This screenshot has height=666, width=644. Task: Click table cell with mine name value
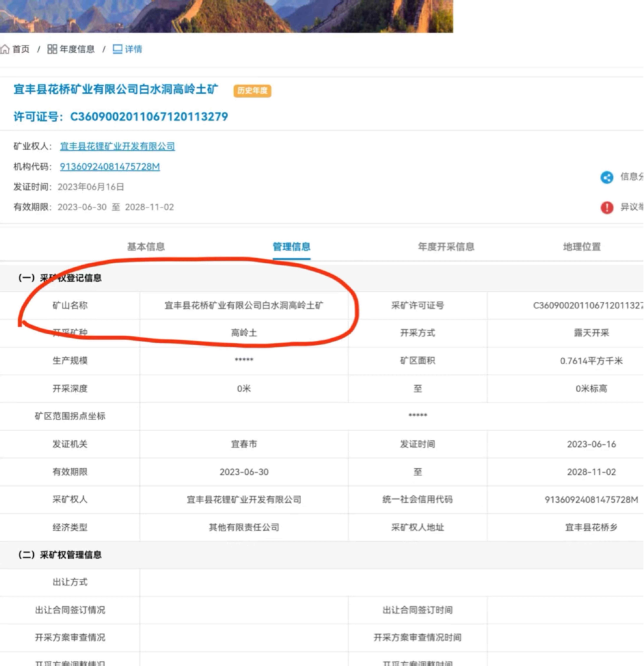[244, 305]
